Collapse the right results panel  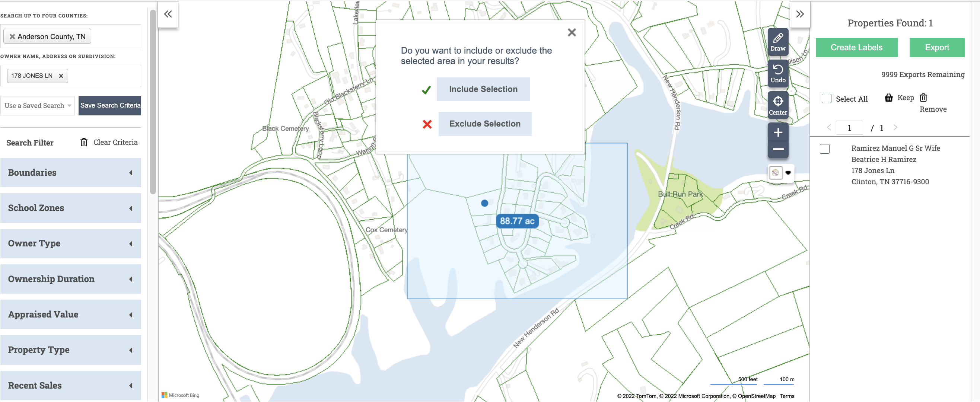800,15
